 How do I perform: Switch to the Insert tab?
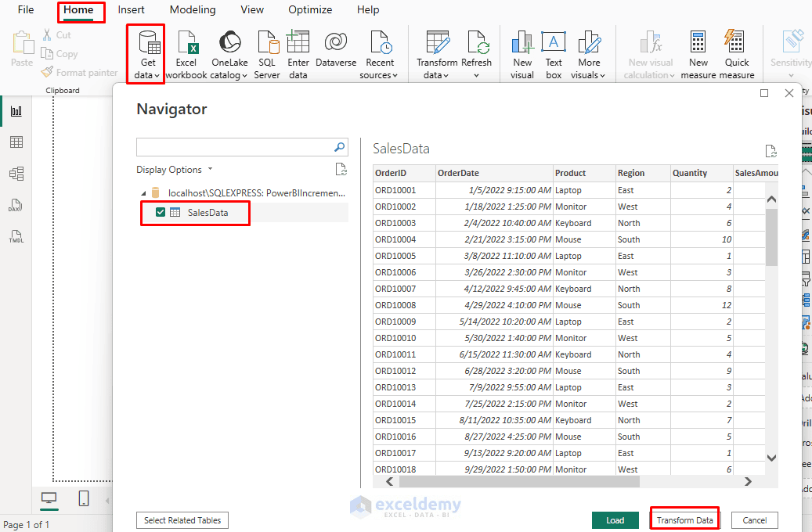131,10
